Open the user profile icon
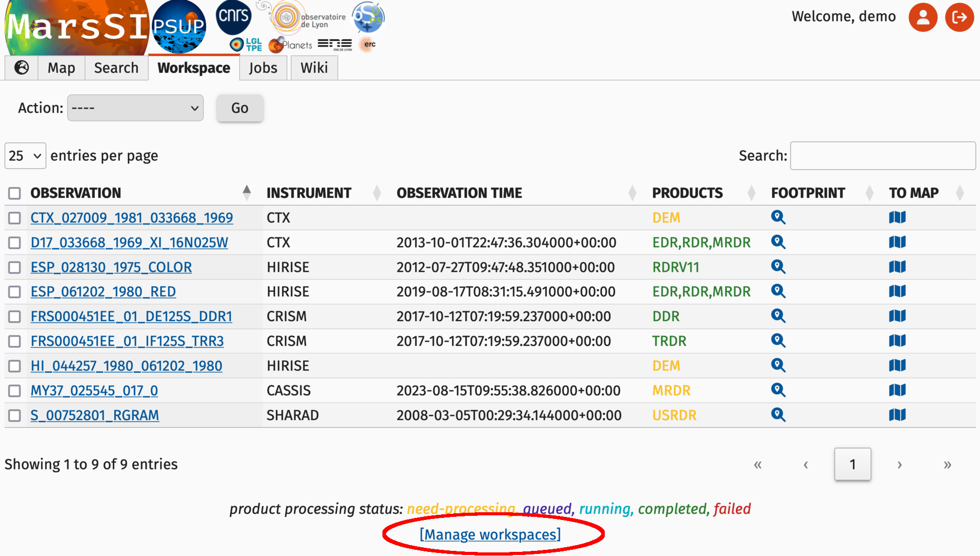This screenshot has width=980, height=556. click(x=923, y=17)
